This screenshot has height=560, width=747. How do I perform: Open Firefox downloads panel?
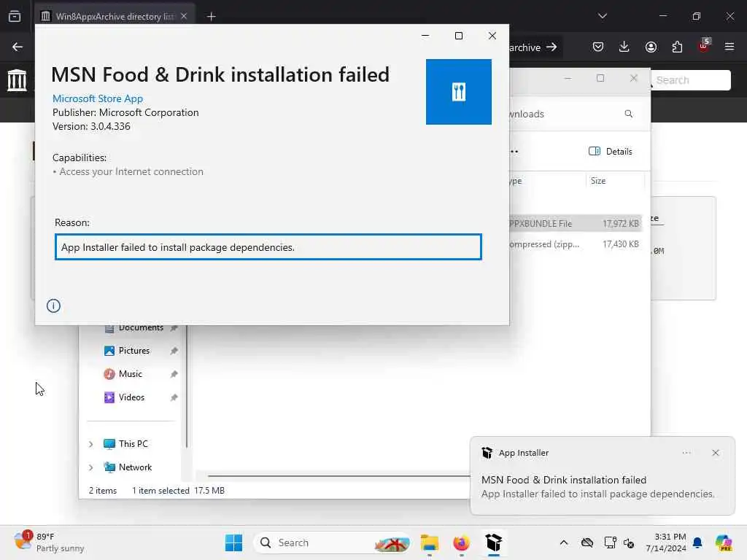pos(624,47)
